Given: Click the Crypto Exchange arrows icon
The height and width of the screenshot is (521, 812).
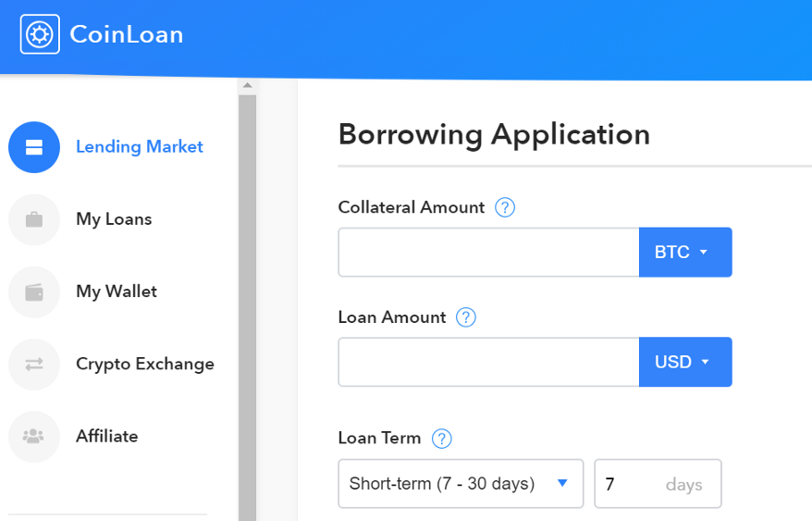Looking at the screenshot, I should click(34, 365).
